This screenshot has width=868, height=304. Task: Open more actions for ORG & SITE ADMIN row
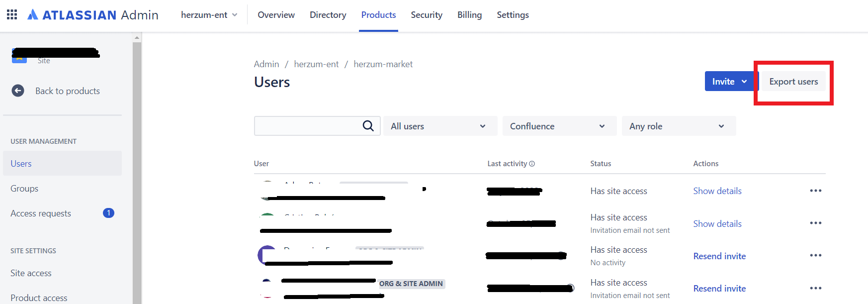tap(815, 288)
